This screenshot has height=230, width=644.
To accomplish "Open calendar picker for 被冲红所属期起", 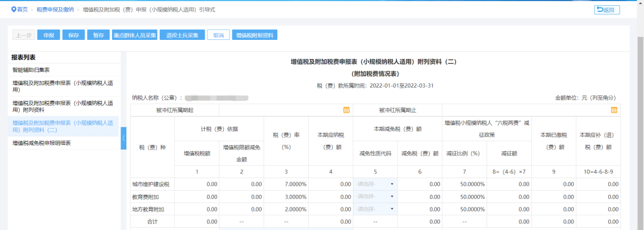I will [346, 110].
